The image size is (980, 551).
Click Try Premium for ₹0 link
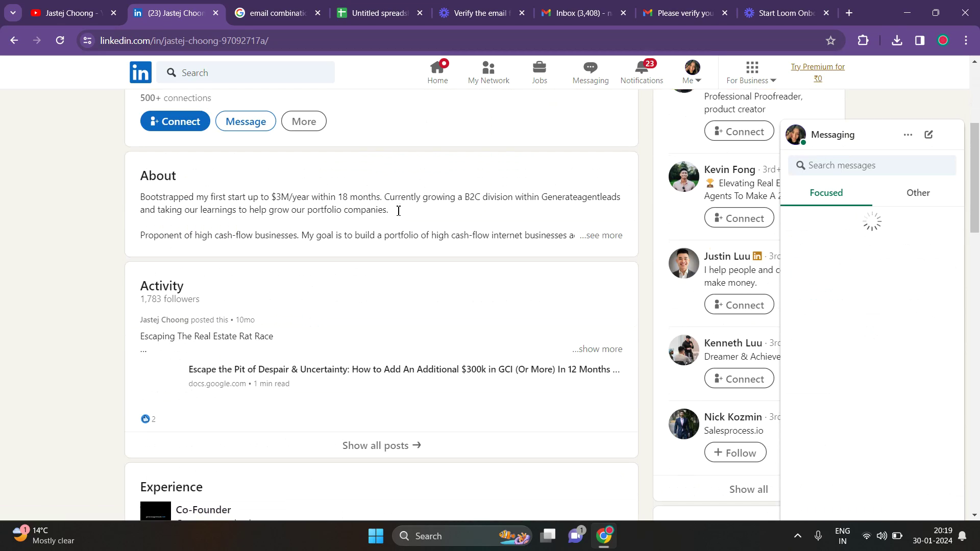tap(818, 72)
